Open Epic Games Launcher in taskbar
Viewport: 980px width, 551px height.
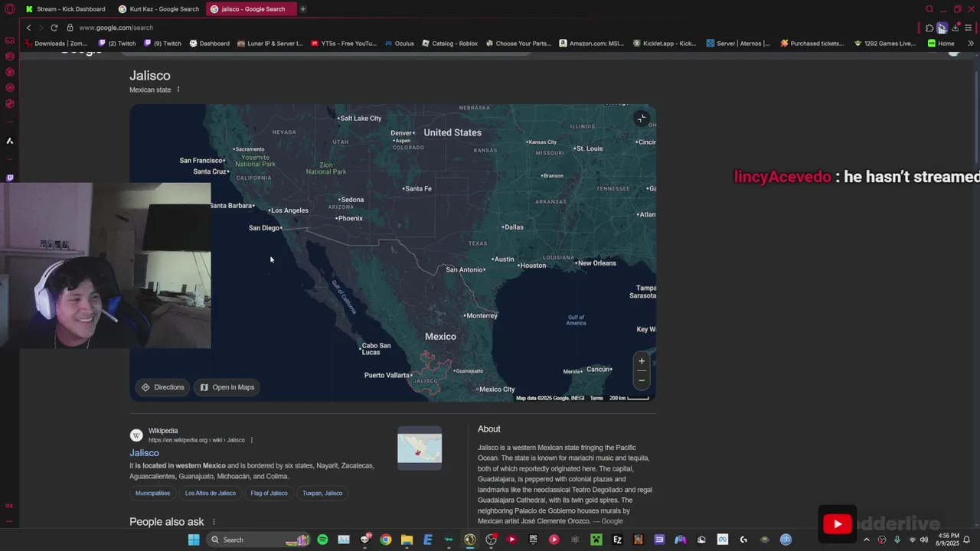click(533, 540)
